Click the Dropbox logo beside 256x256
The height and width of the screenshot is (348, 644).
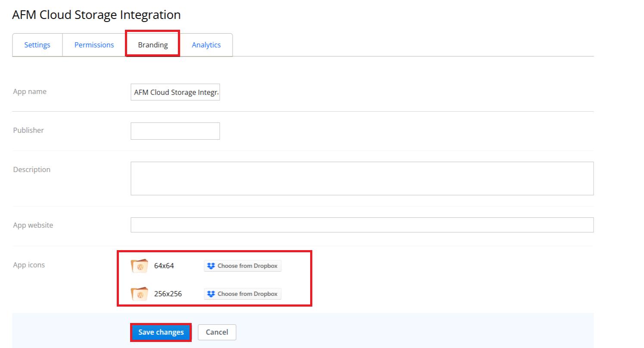[211, 294]
